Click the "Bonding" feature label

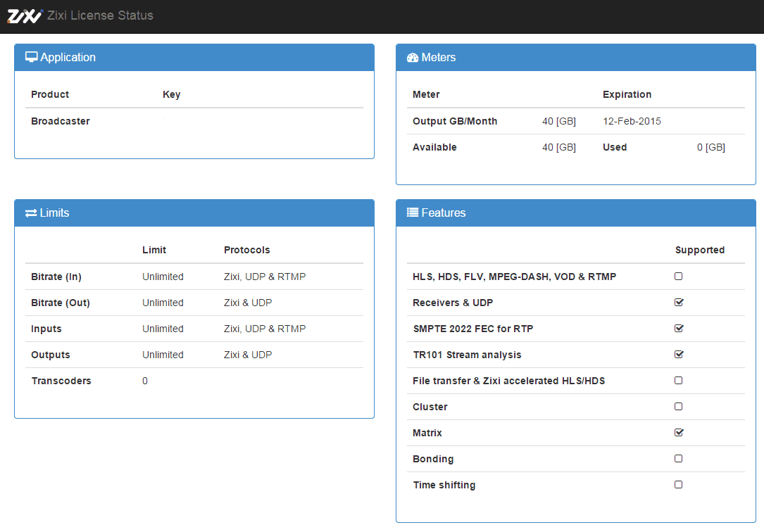point(432,459)
